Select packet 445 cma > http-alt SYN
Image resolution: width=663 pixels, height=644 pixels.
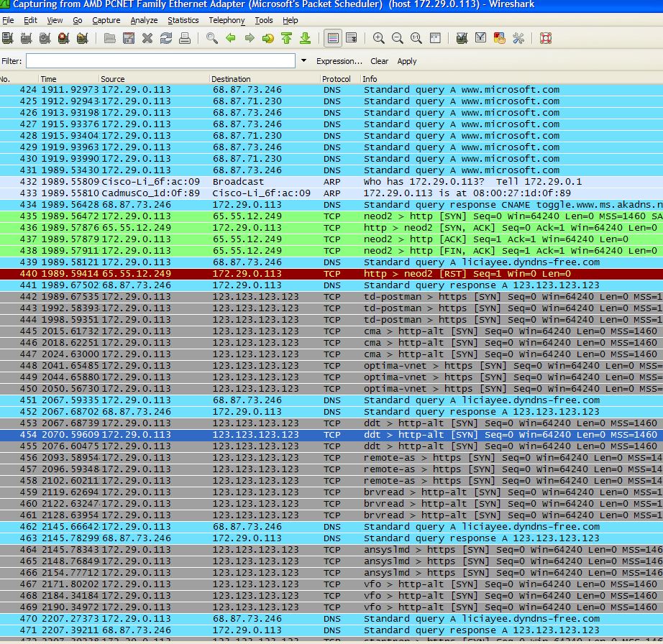[x=331, y=331]
